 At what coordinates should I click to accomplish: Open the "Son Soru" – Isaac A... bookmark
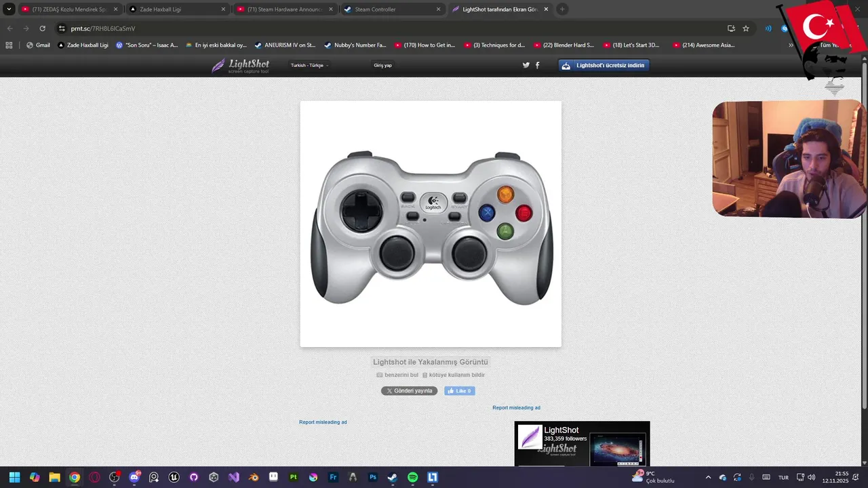[146, 45]
